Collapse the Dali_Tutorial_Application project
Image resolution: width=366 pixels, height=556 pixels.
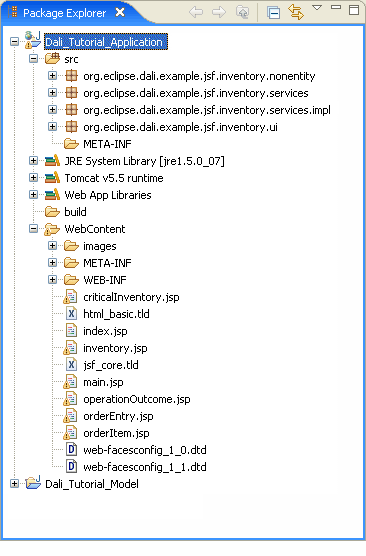[x=14, y=41]
